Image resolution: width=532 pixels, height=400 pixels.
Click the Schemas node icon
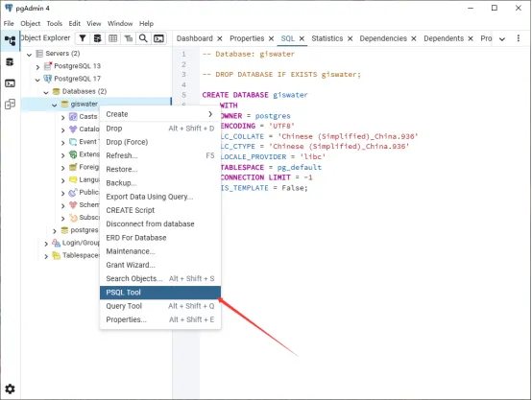point(73,205)
